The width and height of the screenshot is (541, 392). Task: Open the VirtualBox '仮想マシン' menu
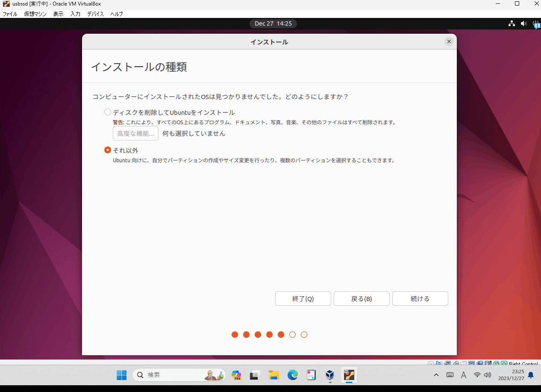(x=36, y=14)
